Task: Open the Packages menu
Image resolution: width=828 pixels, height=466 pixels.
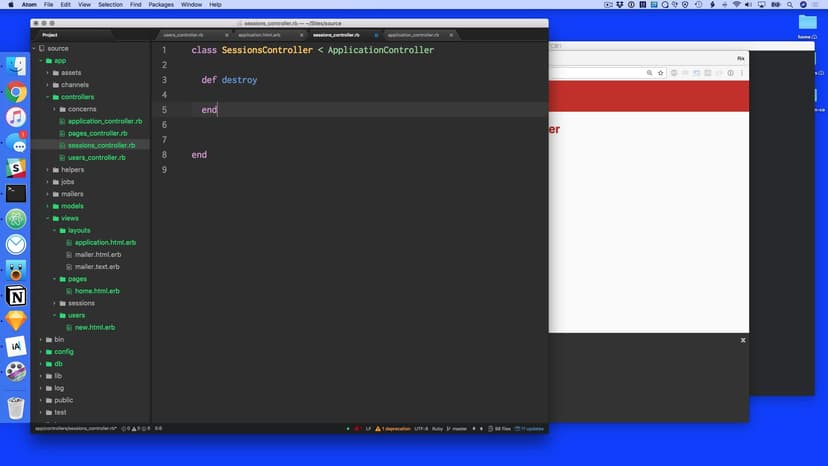Action: (x=161, y=5)
